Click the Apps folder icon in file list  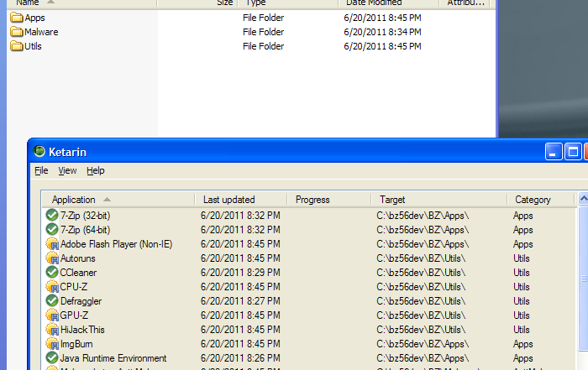point(17,18)
